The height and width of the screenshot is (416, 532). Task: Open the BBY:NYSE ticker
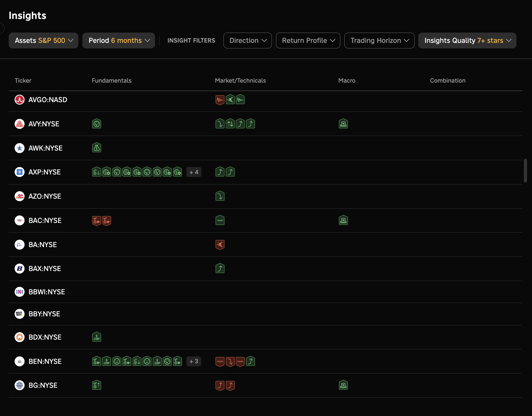click(x=44, y=314)
